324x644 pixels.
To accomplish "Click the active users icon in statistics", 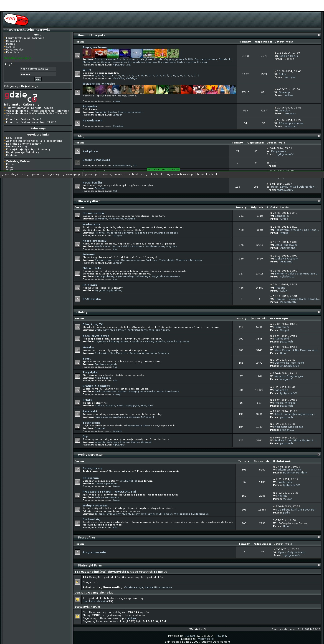I will 78,582.
